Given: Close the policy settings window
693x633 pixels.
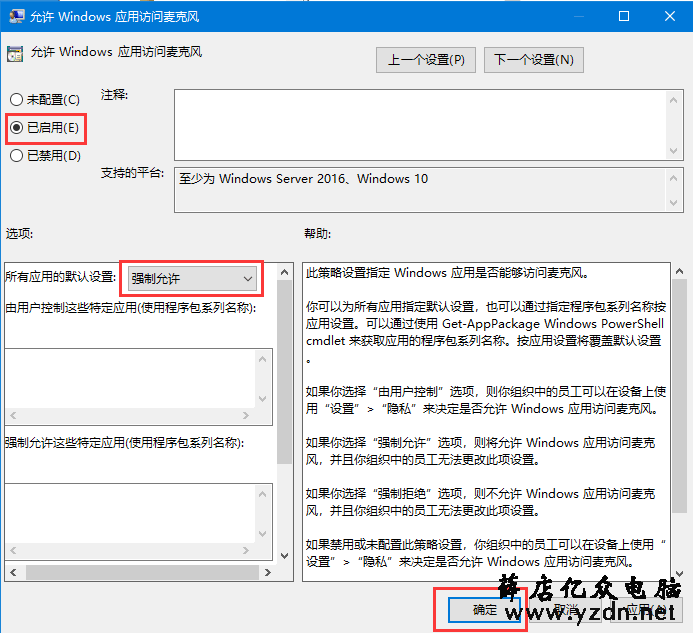Looking at the screenshot, I should [670, 16].
